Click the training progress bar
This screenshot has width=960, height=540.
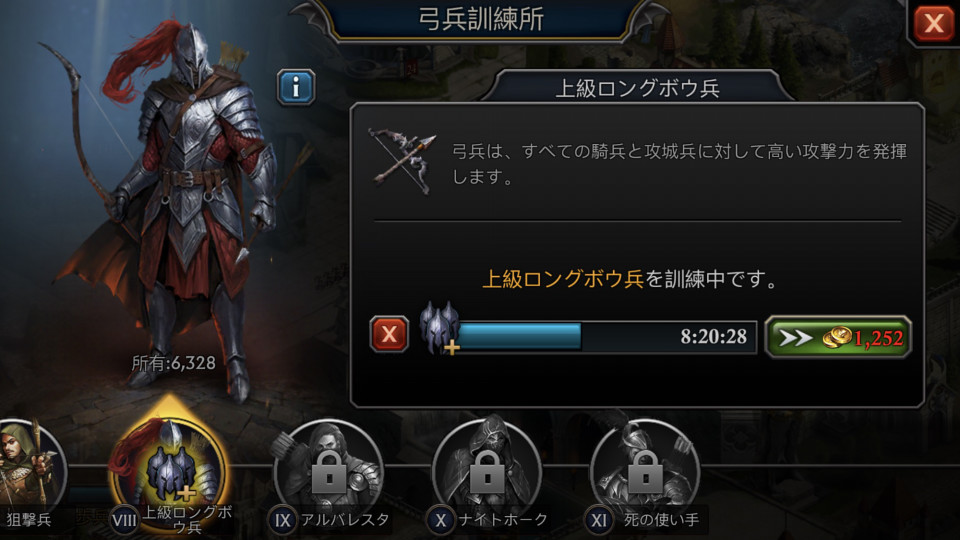(606, 337)
